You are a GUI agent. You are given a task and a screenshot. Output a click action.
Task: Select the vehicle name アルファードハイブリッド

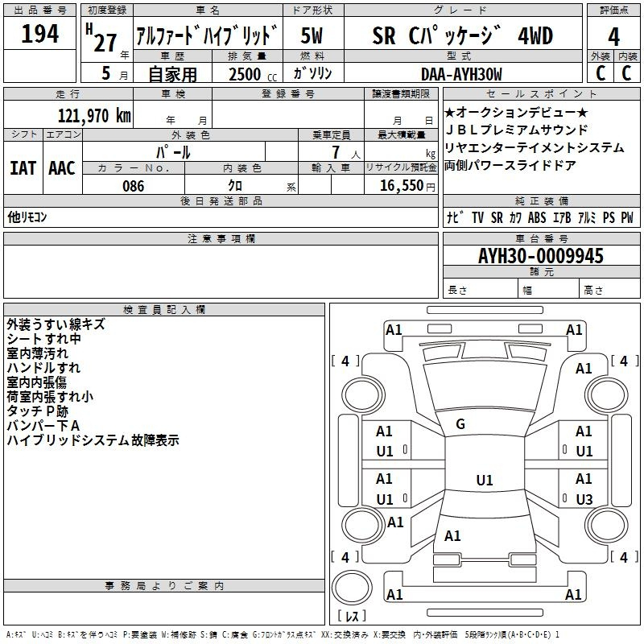[x=208, y=35]
